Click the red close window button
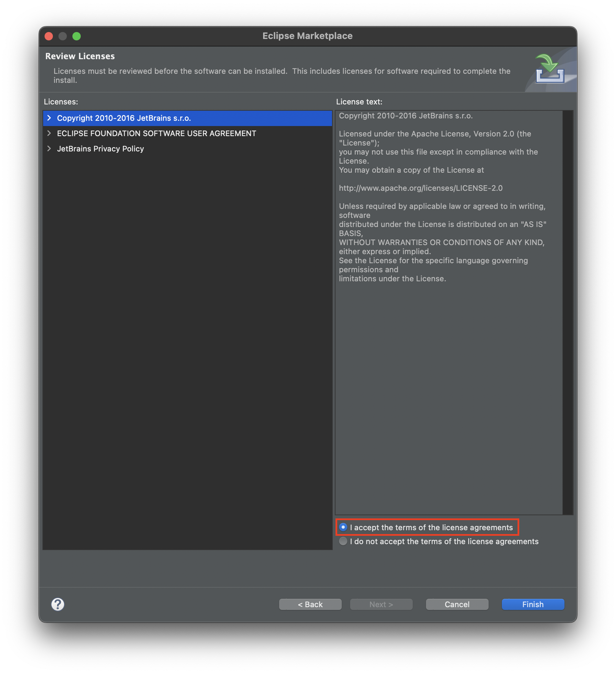 (x=49, y=36)
